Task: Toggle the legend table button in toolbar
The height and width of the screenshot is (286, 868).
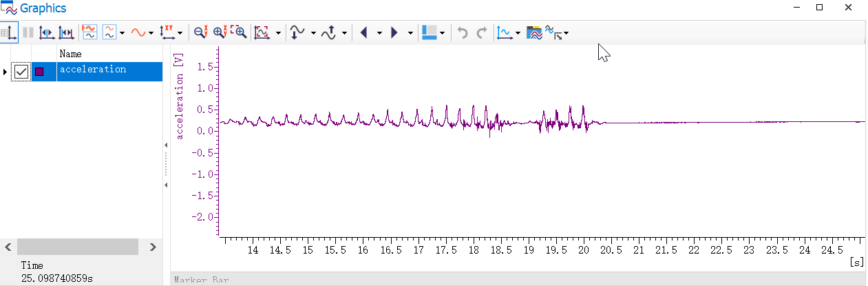Action: (x=9, y=32)
